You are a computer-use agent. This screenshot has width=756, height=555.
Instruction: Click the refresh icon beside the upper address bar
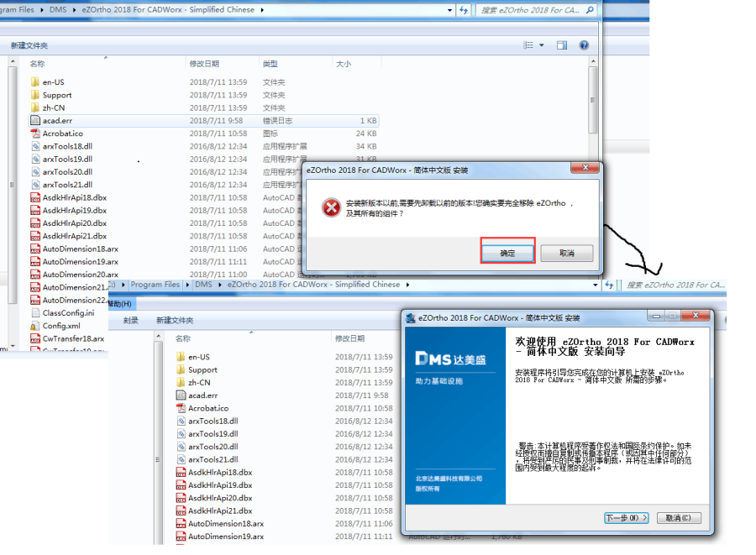pyautogui.click(x=464, y=9)
